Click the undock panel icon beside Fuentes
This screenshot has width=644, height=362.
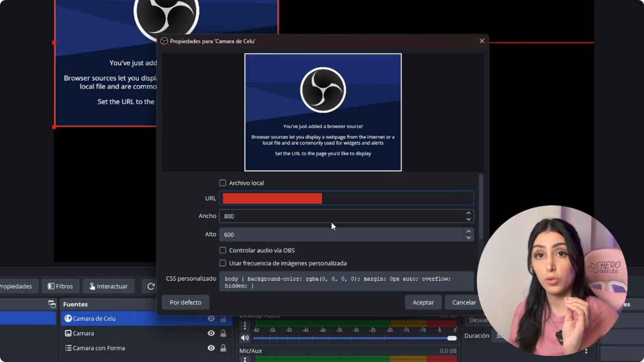pos(52,304)
